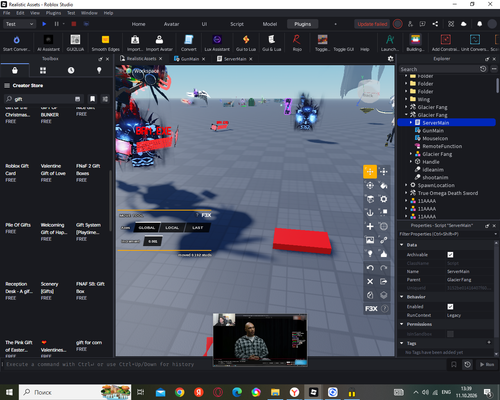Open the Unit Converter plugin
Image resolution: width=500 pixels, height=400 pixels.
475,43
